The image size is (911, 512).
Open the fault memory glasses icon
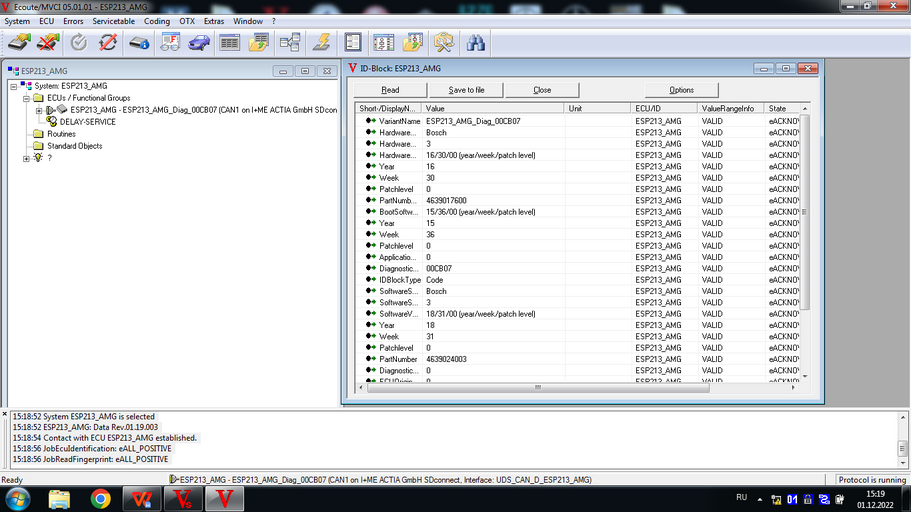pyautogui.click(x=170, y=42)
